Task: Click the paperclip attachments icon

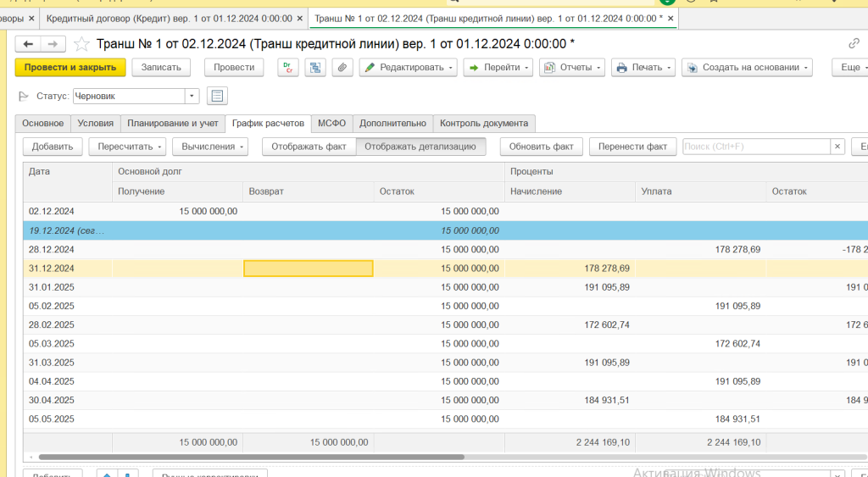Action: [x=342, y=68]
